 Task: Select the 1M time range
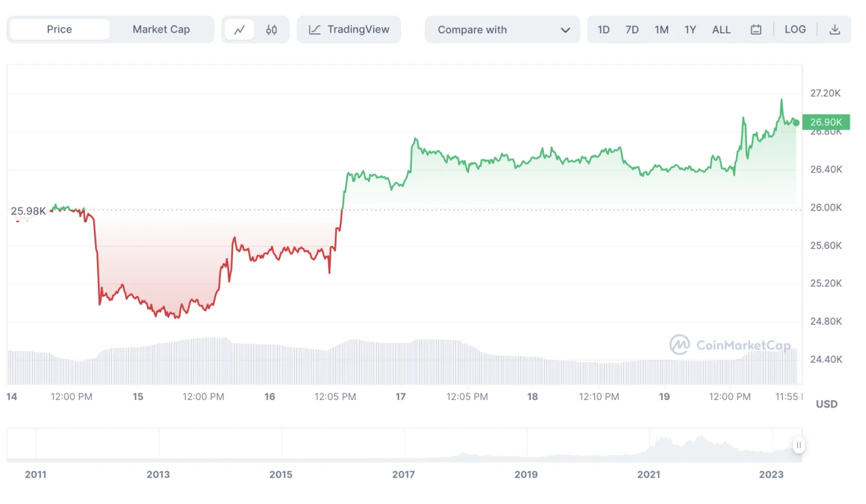click(661, 30)
